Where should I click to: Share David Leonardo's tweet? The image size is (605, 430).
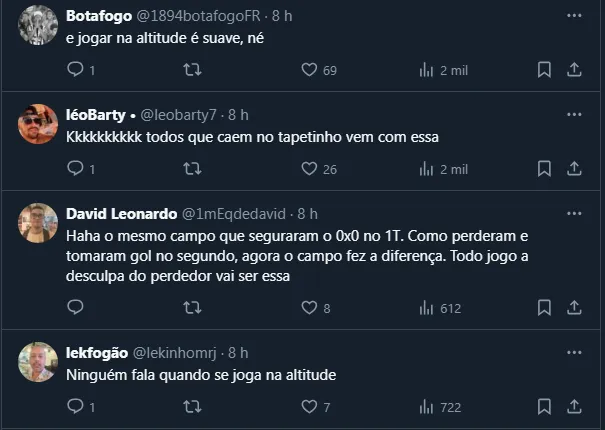point(574,309)
